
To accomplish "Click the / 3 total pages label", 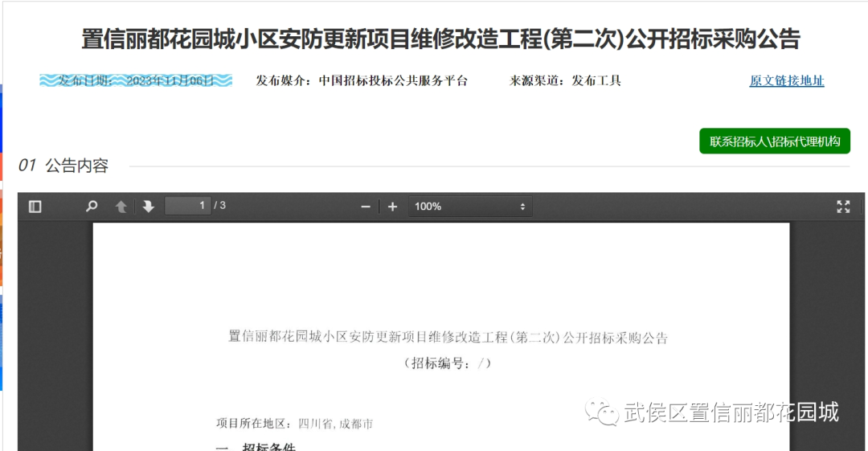I will coord(219,206).
